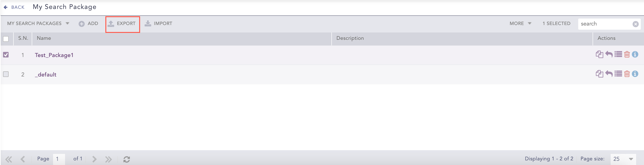Open the Page size dropdown

(x=623, y=159)
